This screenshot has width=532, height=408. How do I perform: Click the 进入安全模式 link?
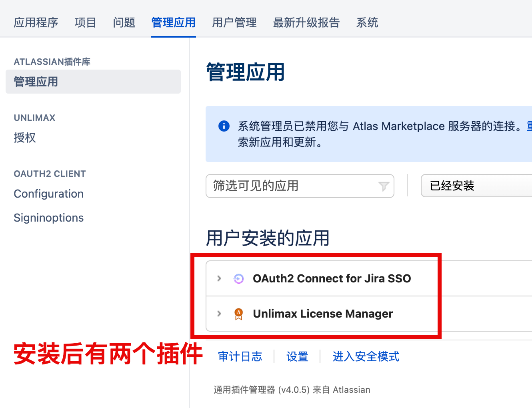[x=366, y=356]
